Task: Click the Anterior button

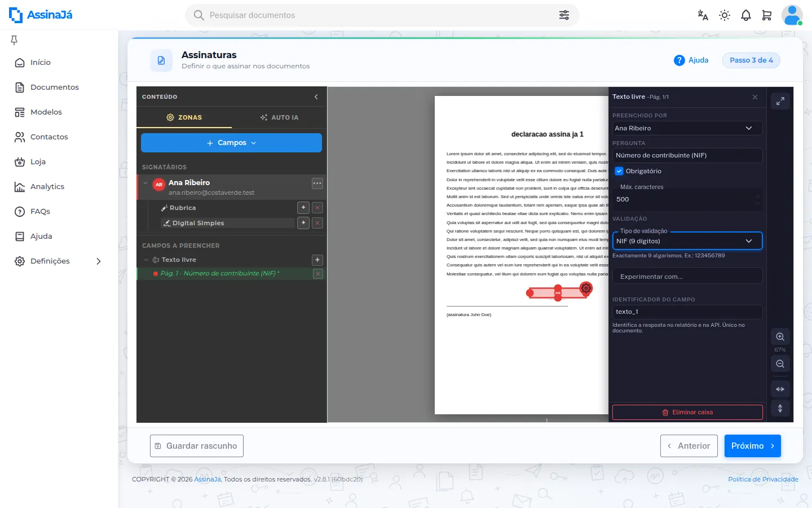Action: point(689,446)
